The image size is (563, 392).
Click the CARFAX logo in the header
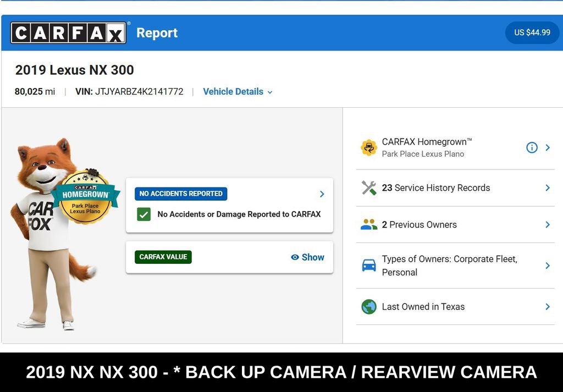[68, 32]
